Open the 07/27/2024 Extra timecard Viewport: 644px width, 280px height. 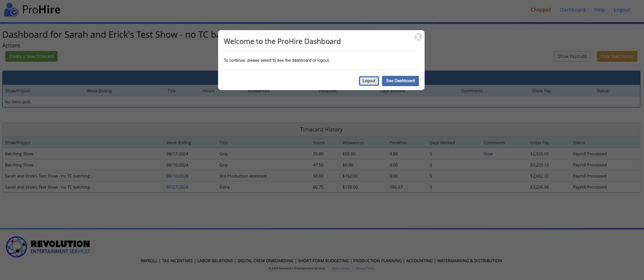click(x=177, y=187)
